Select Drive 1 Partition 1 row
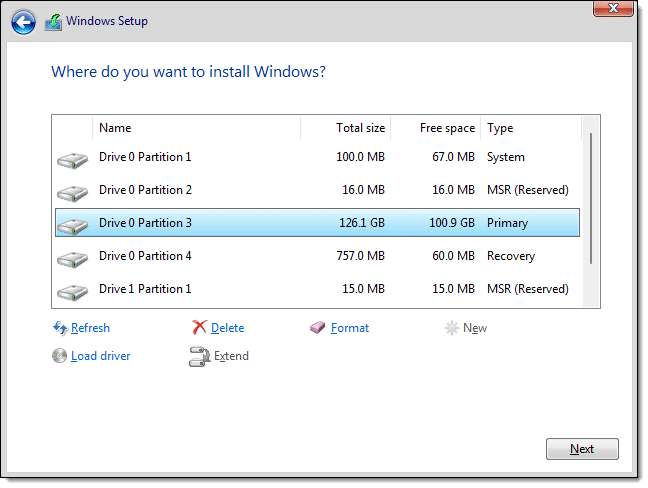648x488 pixels. 317,289
